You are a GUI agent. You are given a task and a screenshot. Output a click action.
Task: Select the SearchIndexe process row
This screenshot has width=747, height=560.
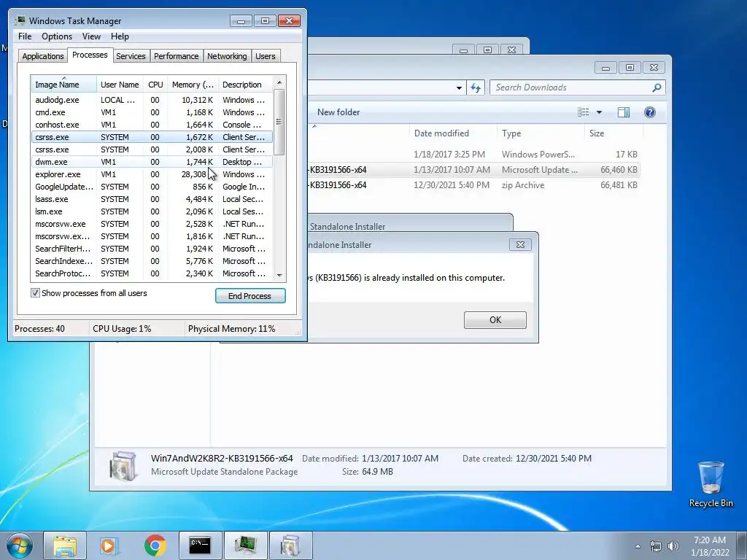click(152, 261)
